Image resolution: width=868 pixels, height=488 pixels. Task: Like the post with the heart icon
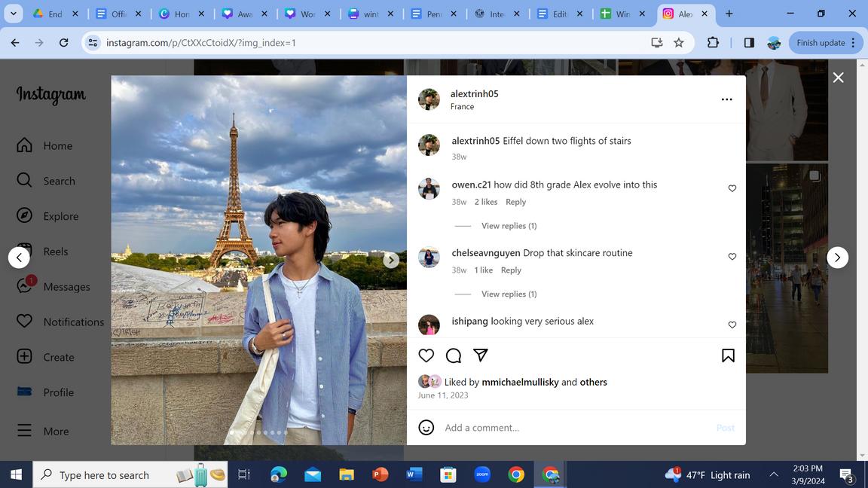tap(426, 355)
